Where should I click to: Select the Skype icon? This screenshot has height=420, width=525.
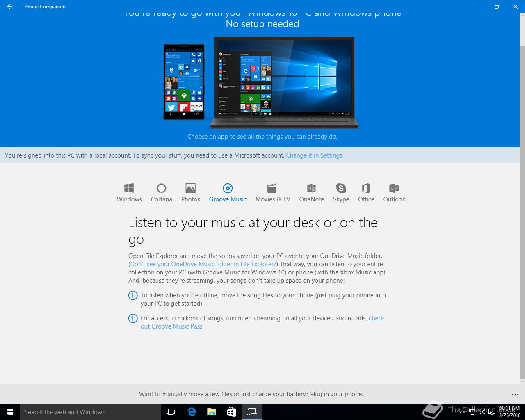point(341,188)
